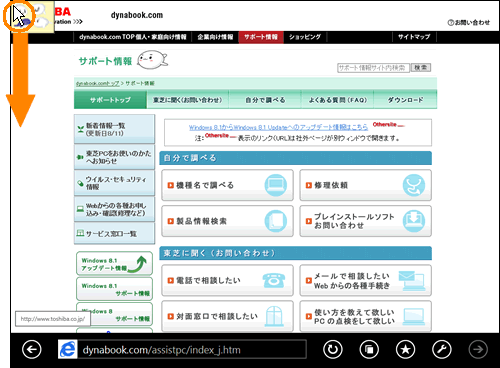Screen dimensions: 500x368
Task: Open 新着情報一覧 sidebar item
Action: (x=114, y=129)
